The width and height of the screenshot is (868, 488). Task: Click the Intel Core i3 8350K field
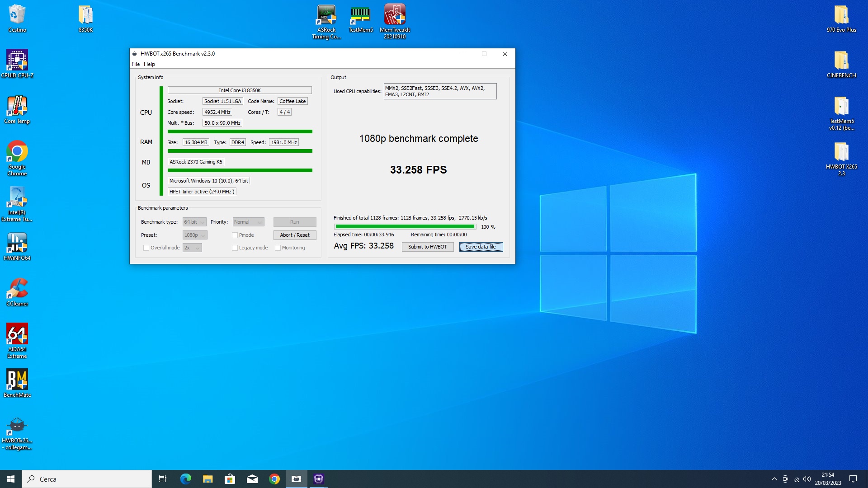click(240, 90)
